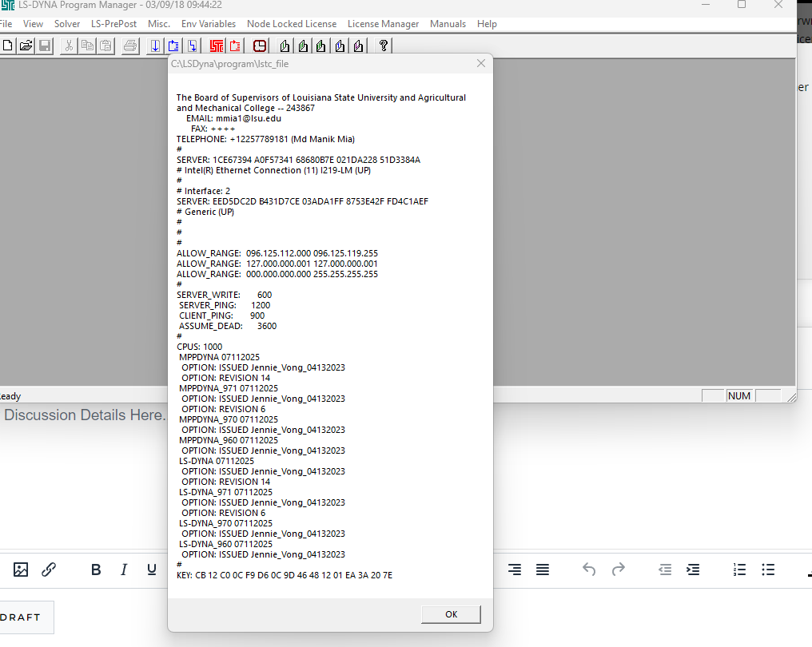Click the SERVER_WRITE: 600 line

click(x=225, y=295)
